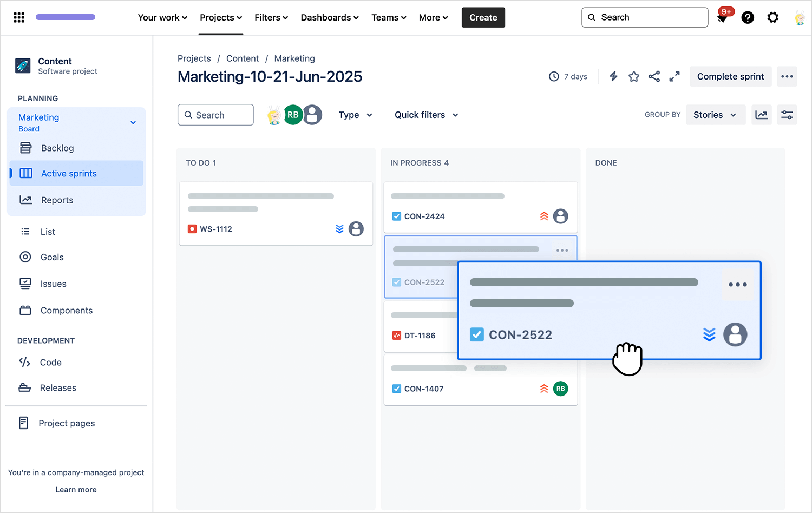The width and height of the screenshot is (812, 513).
Task: Open the app switcher grid icon
Action: point(19,17)
